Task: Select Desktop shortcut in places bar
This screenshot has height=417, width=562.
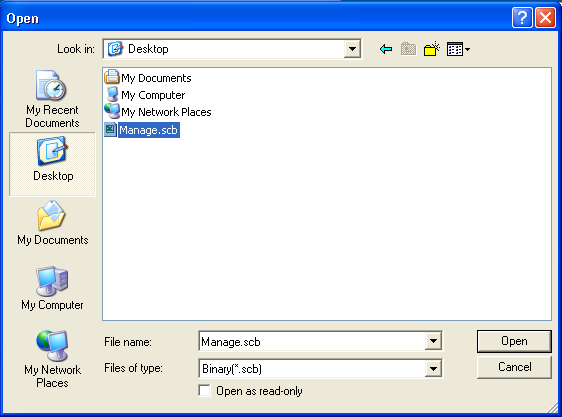Action: 52,164
